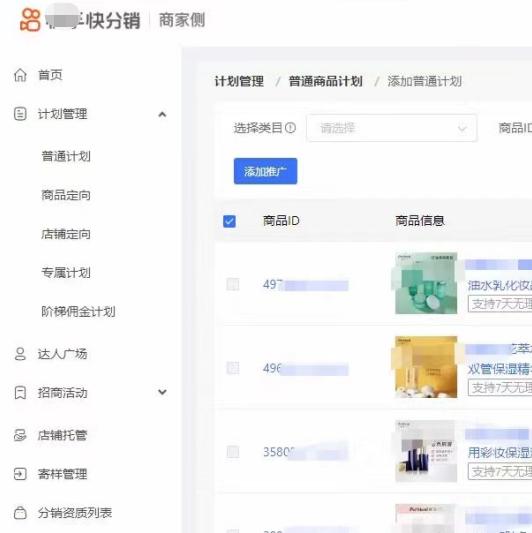Image resolution: width=532 pixels, height=533 pixels.
Task: Click the 商家侧 header label
Action: [182, 20]
